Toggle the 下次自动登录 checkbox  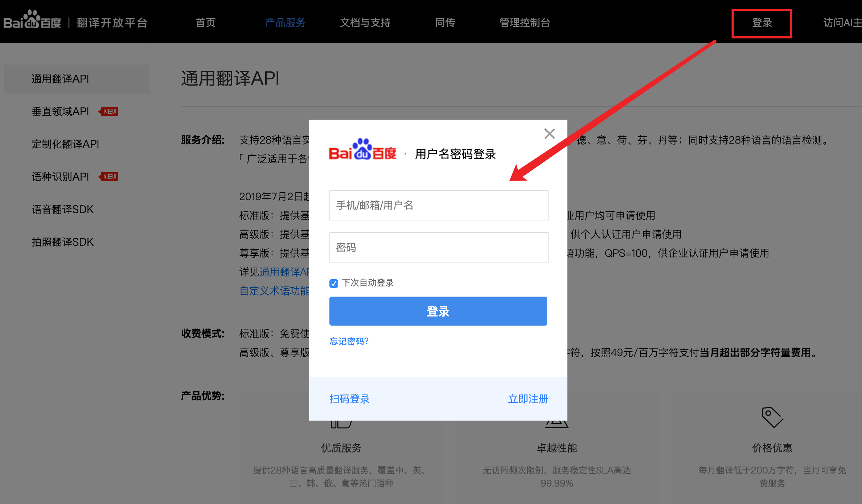point(334,283)
